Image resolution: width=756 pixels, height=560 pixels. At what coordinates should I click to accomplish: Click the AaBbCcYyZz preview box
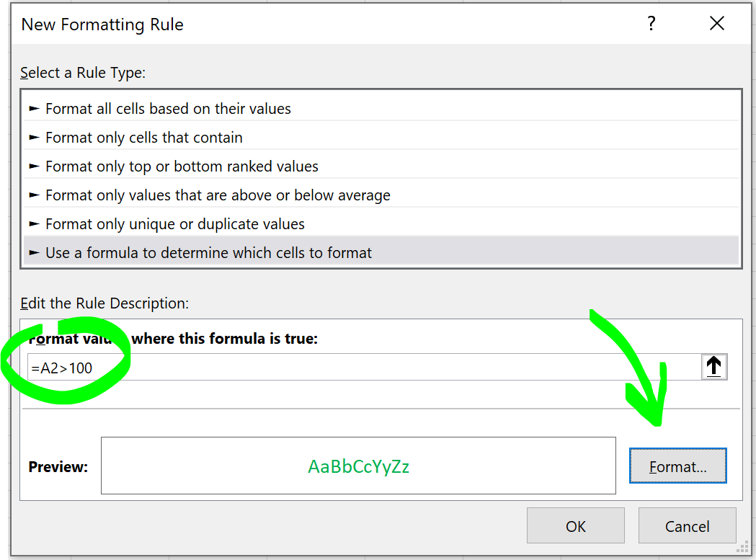[358, 466]
